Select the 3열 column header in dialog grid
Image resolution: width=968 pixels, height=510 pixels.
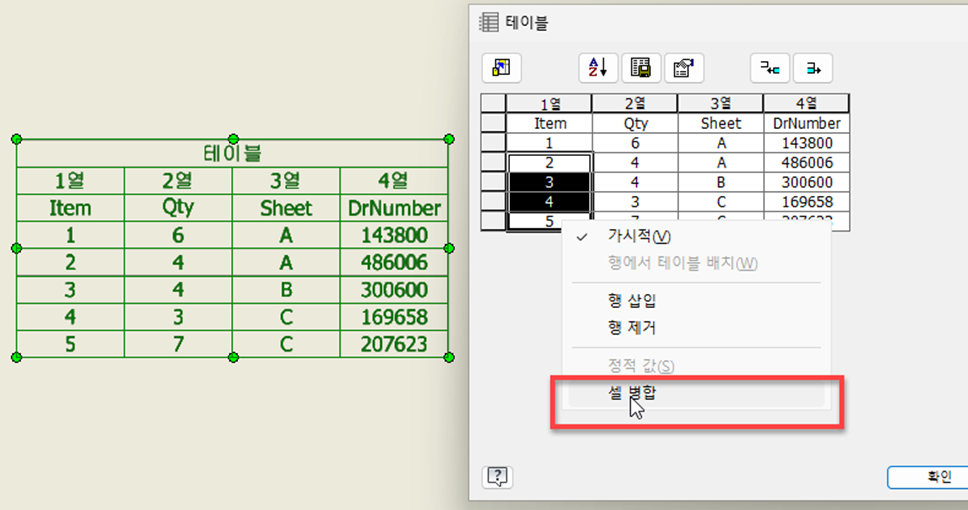click(720, 104)
